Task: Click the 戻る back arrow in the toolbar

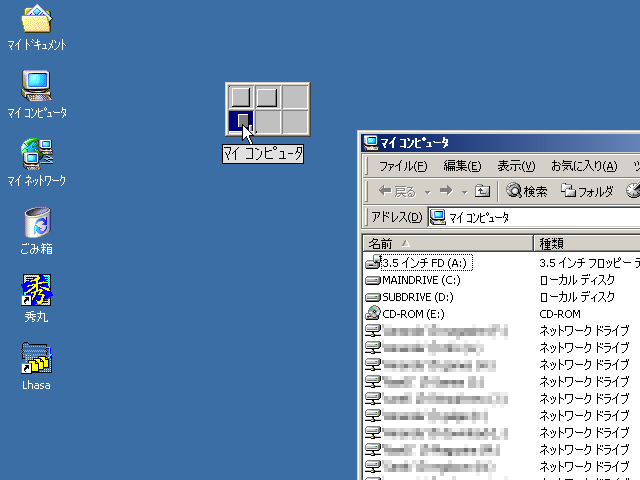Action: tap(397, 191)
